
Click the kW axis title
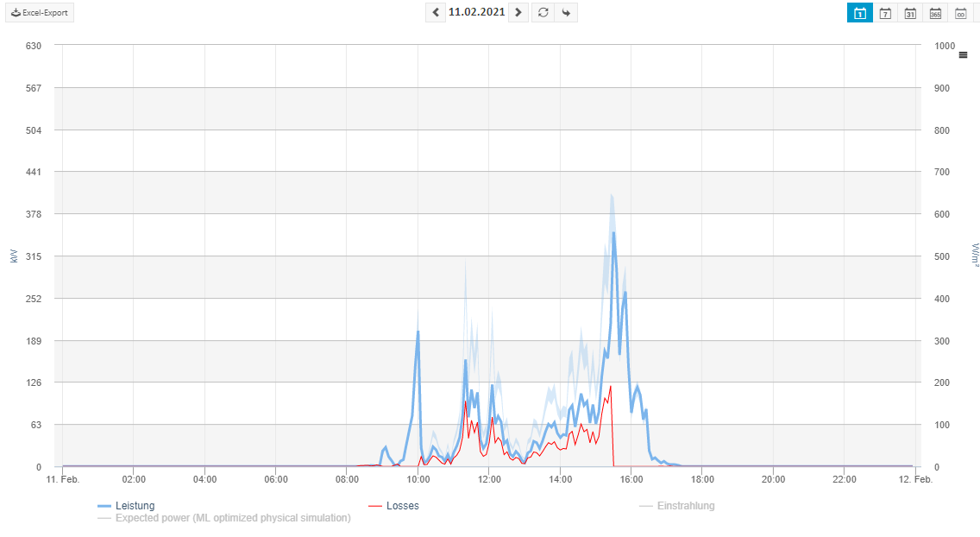tap(14, 256)
